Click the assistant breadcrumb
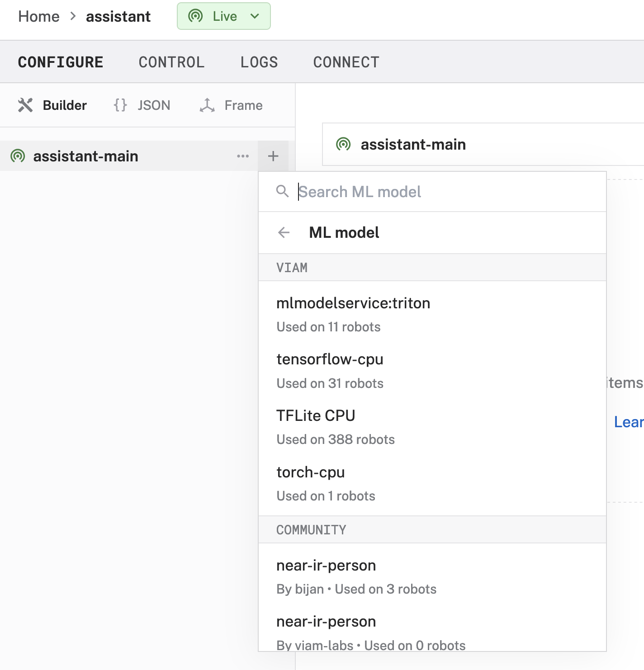Screen dimensions: 644x670 (118, 16)
